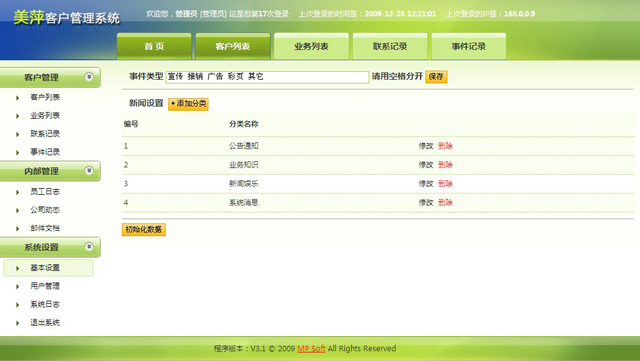
Task: Open 用户管理 in the sidebar
Action: tap(45, 286)
